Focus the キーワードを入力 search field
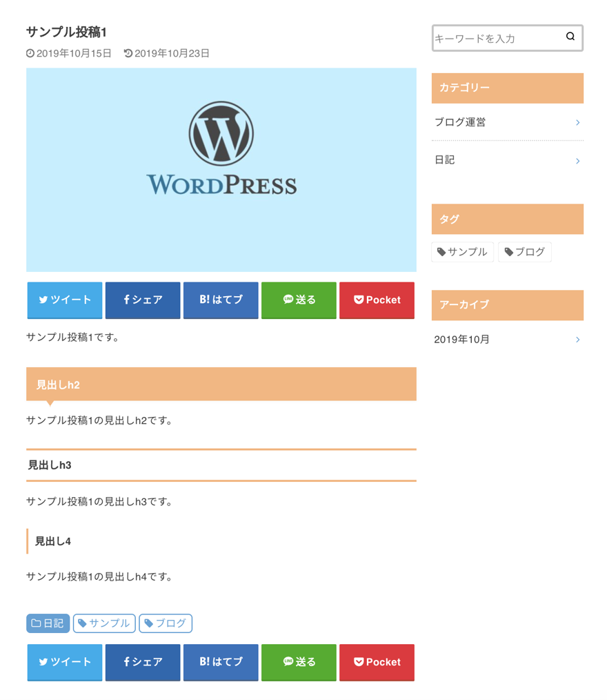Viewport: 607px width, 700px height. tap(495, 39)
